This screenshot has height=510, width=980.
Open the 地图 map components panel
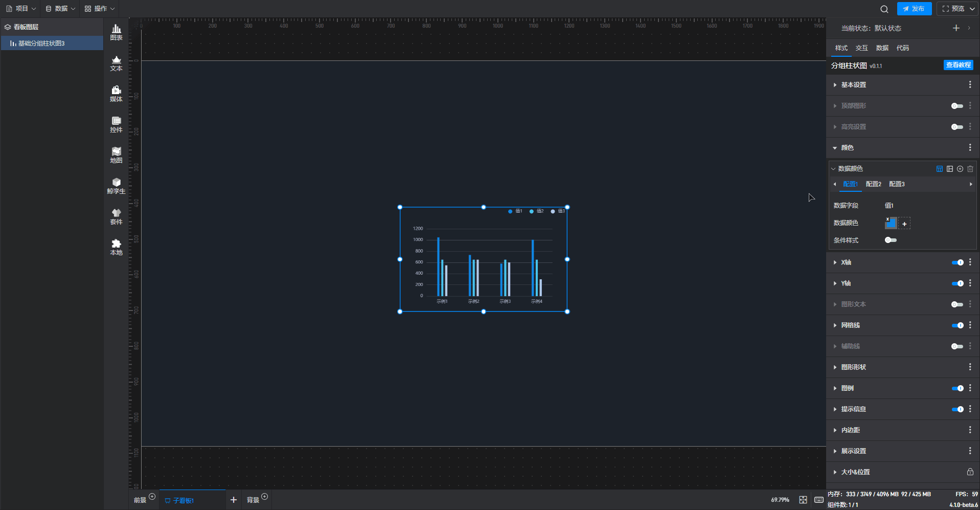[x=116, y=156]
